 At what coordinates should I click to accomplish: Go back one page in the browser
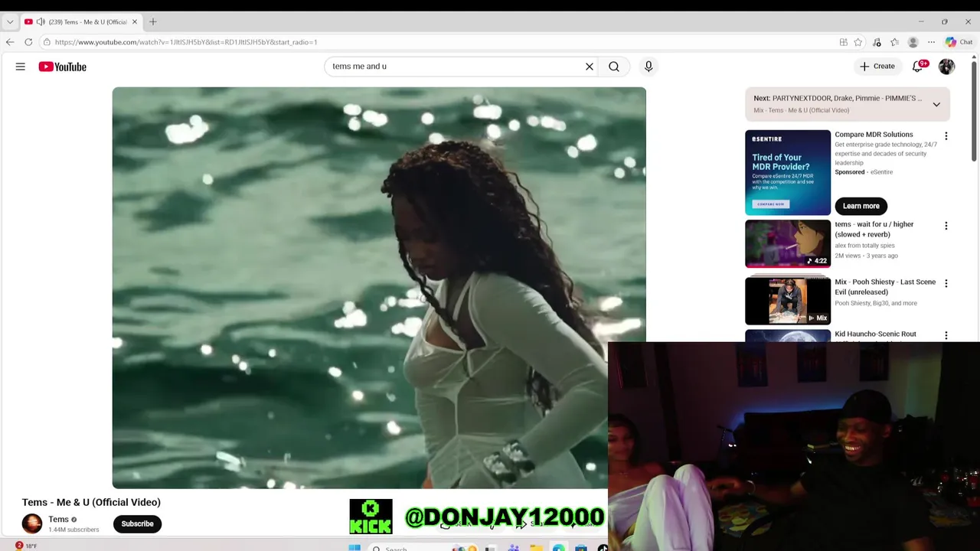(x=10, y=42)
